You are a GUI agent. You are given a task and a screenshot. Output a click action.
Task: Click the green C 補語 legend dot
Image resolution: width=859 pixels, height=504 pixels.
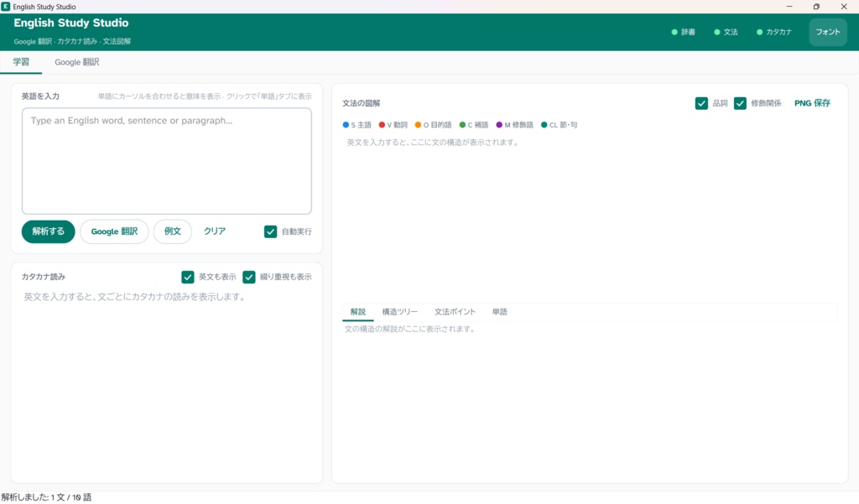[x=462, y=125]
